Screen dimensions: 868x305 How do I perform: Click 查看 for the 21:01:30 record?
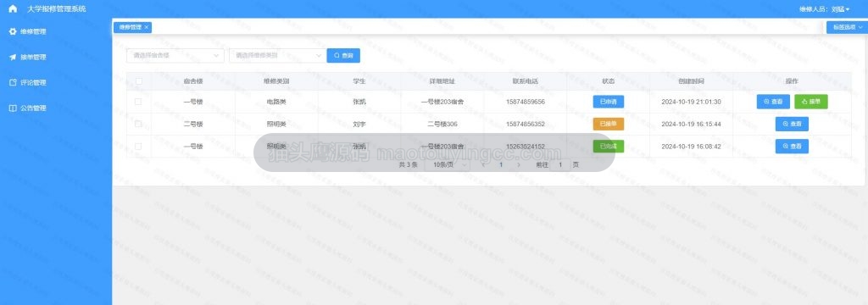tap(773, 102)
